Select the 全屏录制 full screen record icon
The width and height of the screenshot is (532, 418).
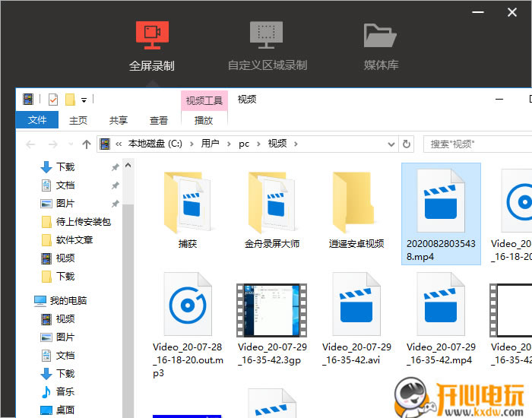(151, 35)
